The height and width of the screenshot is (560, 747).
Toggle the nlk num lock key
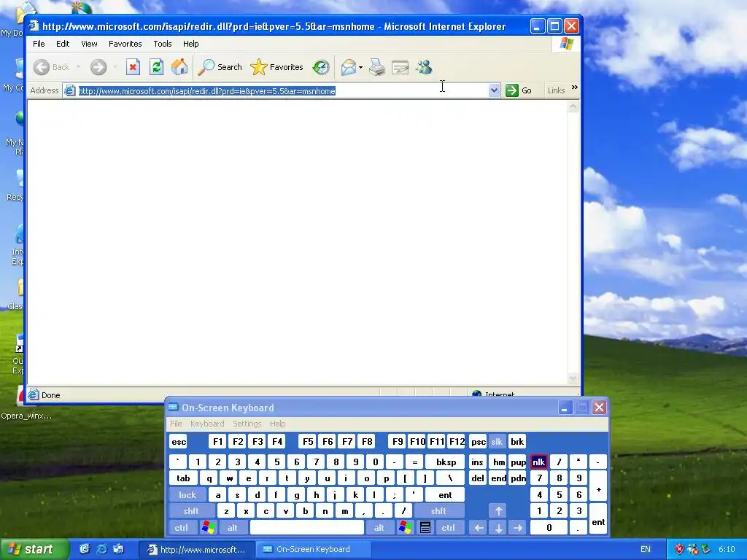pos(538,462)
